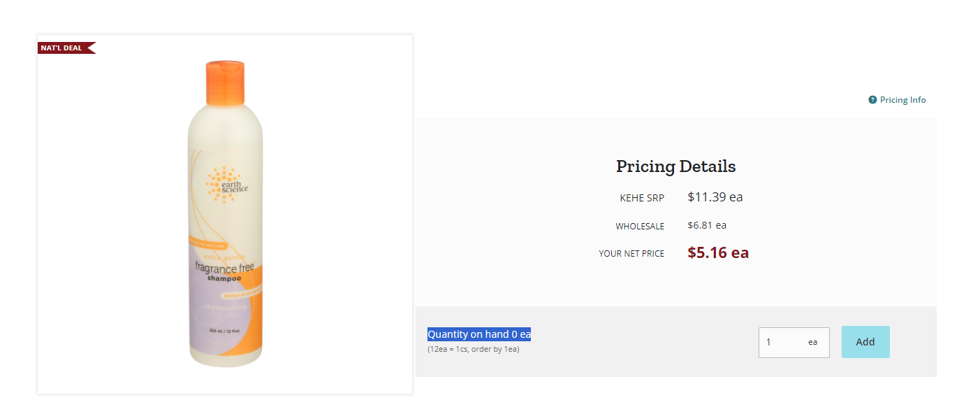The height and width of the screenshot is (414, 980).
Task: Click the highlighted 'Quantity on hand 0 ea' text
Action: (x=479, y=334)
